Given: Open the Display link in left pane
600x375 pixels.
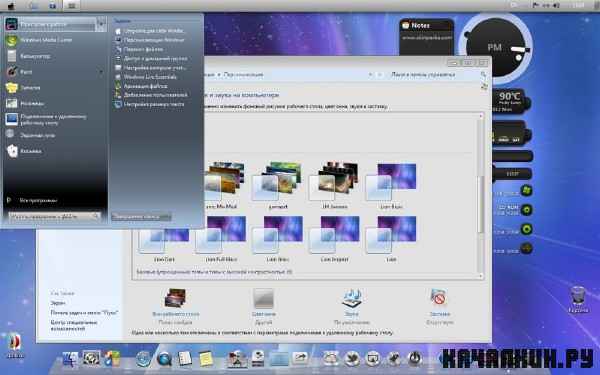Looking at the screenshot, I should [58, 303].
